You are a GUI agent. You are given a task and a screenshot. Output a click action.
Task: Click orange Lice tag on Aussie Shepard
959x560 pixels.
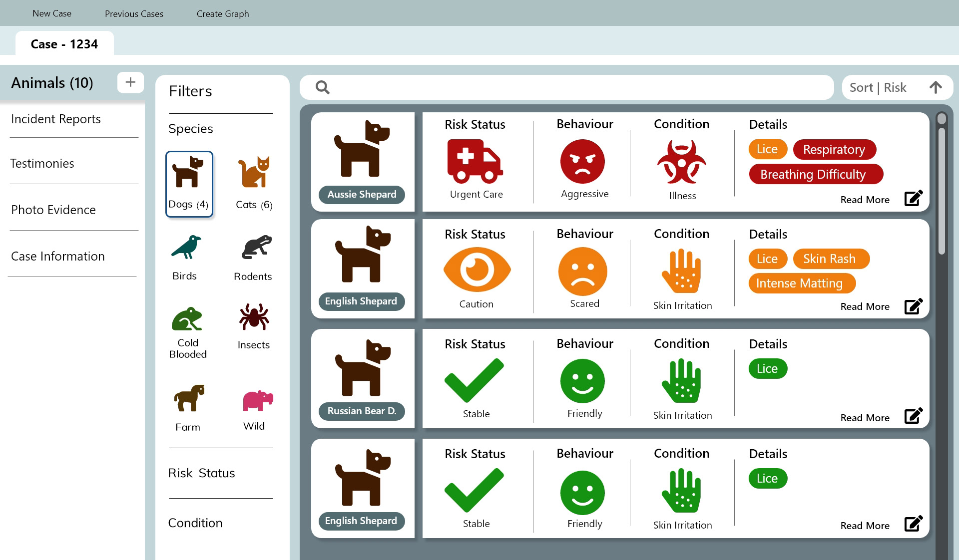pos(768,149)
